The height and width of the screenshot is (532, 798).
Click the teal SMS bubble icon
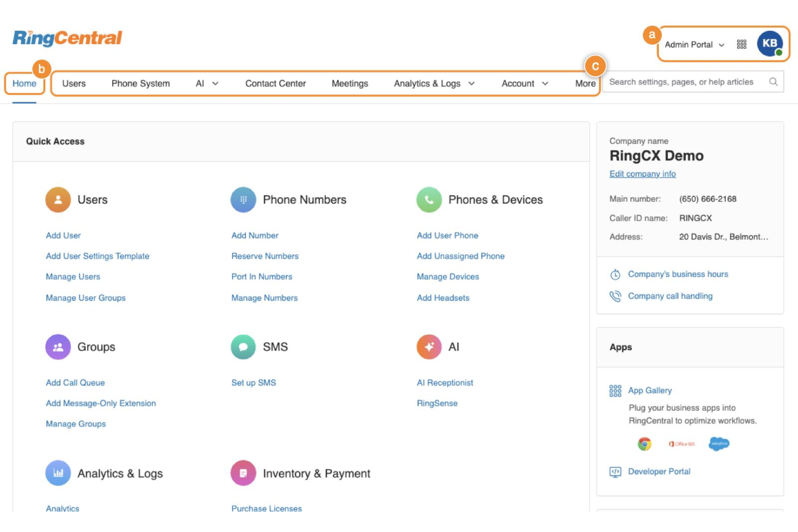tap(243, 347)
